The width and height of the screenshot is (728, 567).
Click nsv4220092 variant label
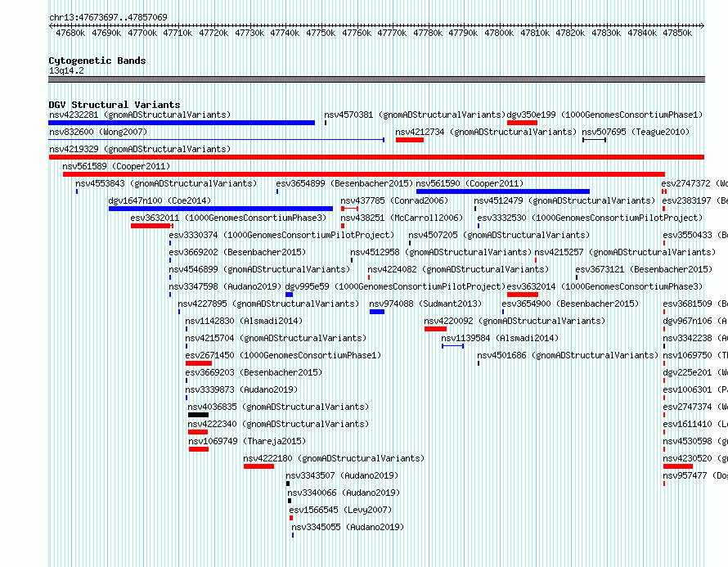click(515, 321)
